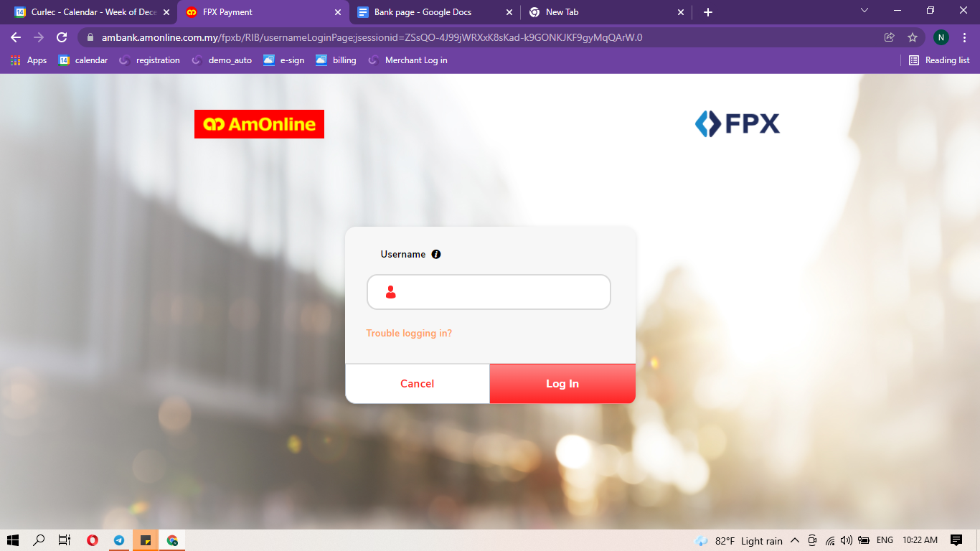This screenshot has width=980, height=551.
Task: Open Telegram from the taskbar
Action: (119, 540)
